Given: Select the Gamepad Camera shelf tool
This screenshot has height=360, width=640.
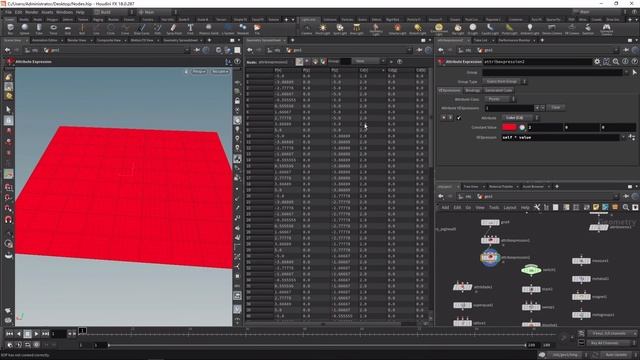Looking at the screenshot, I should click(607, 29).
